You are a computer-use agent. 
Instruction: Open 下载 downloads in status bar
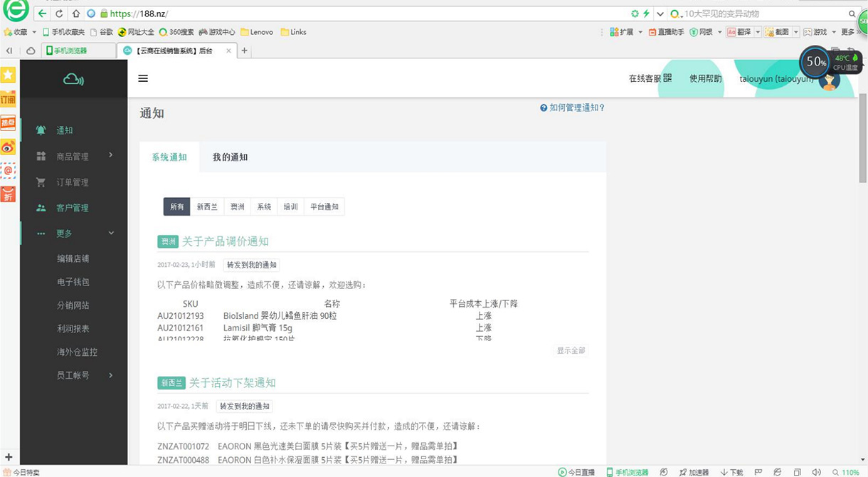point(731,472)
